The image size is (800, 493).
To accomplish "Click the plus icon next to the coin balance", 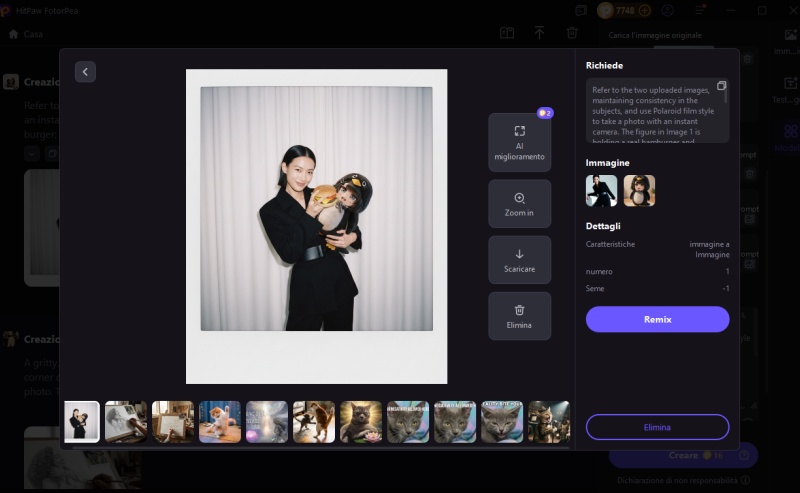I will pyautogui.click(x=645, y=10).
